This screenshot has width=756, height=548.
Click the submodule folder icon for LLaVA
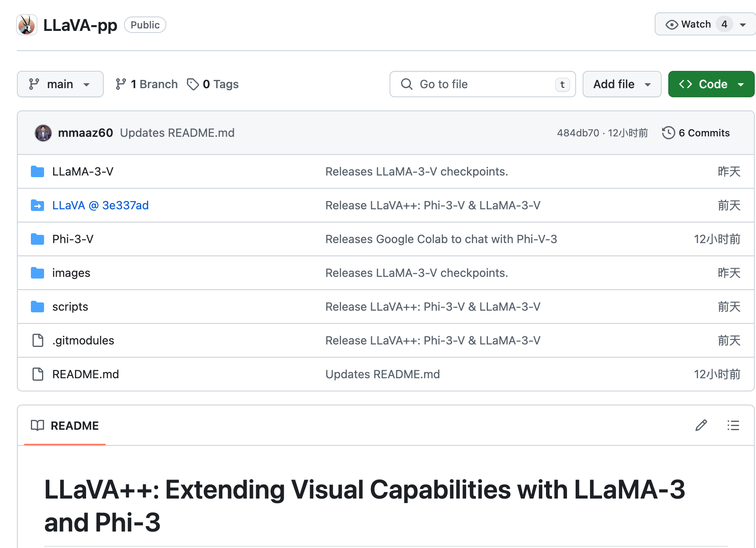coord(37,205)
